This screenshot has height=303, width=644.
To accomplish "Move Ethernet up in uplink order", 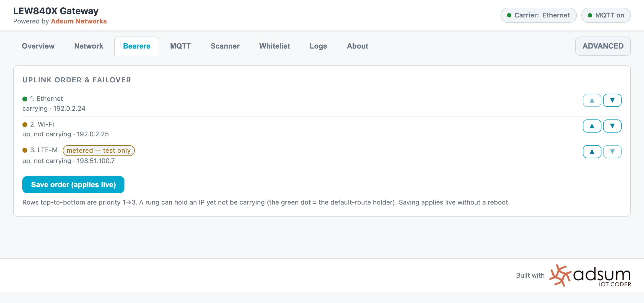I will click(592, 100).
